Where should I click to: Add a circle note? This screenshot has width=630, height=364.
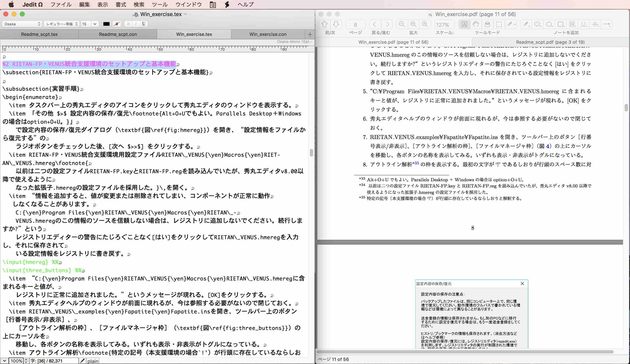(x=549, y=24)
